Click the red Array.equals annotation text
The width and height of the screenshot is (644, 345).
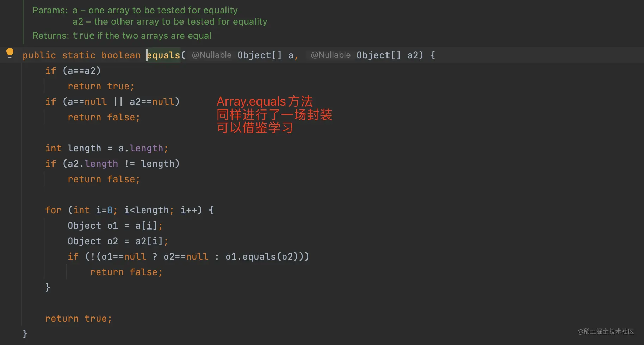pos(274,114)
